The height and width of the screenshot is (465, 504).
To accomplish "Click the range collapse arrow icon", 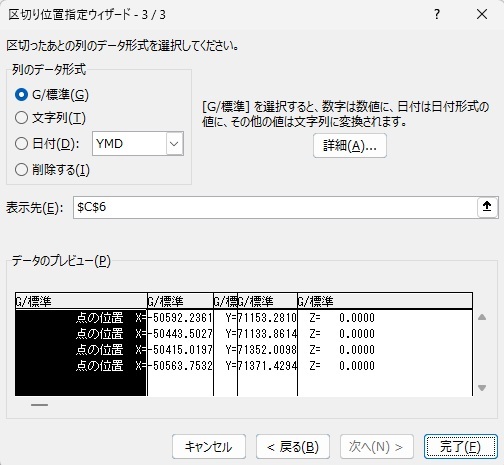I will (487, 207).
